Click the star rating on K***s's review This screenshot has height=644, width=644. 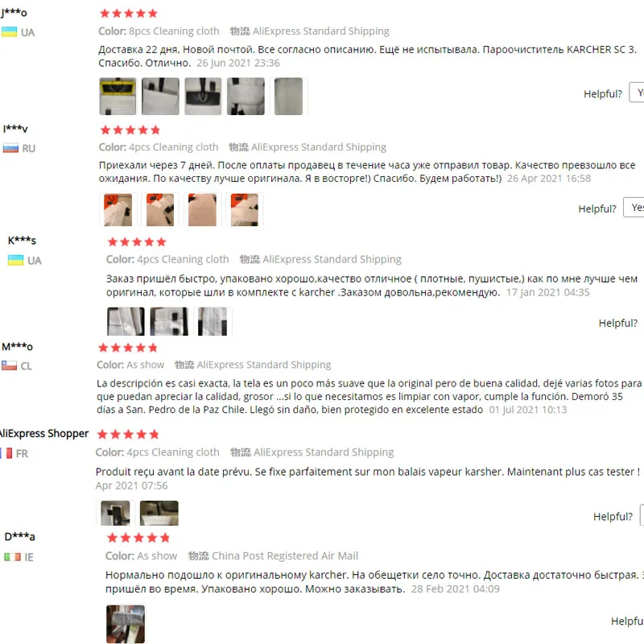point(137,242)
